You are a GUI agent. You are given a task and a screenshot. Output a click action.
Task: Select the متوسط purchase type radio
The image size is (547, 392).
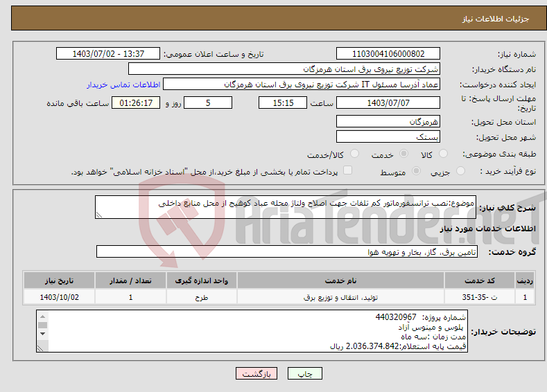point(416,171)
